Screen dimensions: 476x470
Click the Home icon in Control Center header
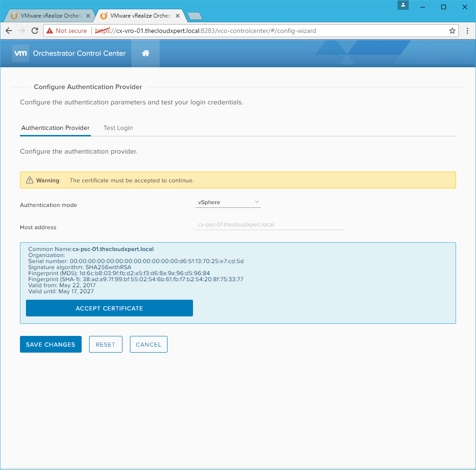click(x=145, y=53)
